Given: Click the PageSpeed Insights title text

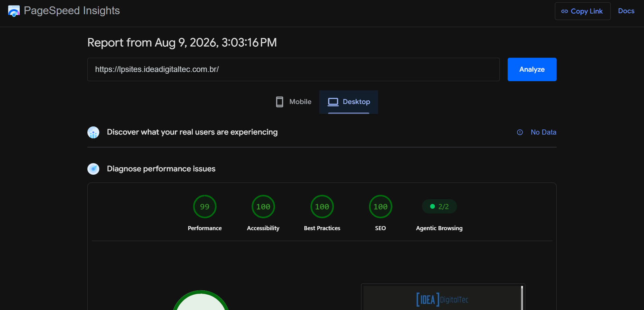Looking at the screenshot, I should [x=72, y=11].
